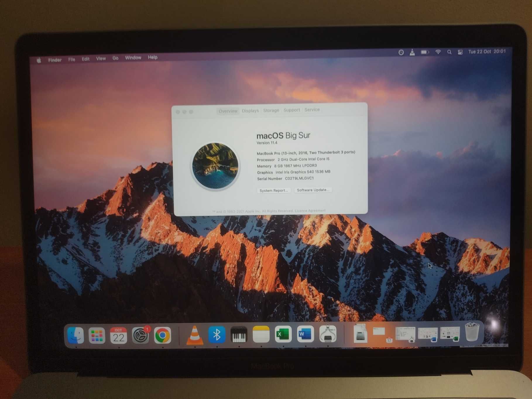Open the Apple menu
The height and width of the screenshot is (399, 532).
(x=39, y=60)
